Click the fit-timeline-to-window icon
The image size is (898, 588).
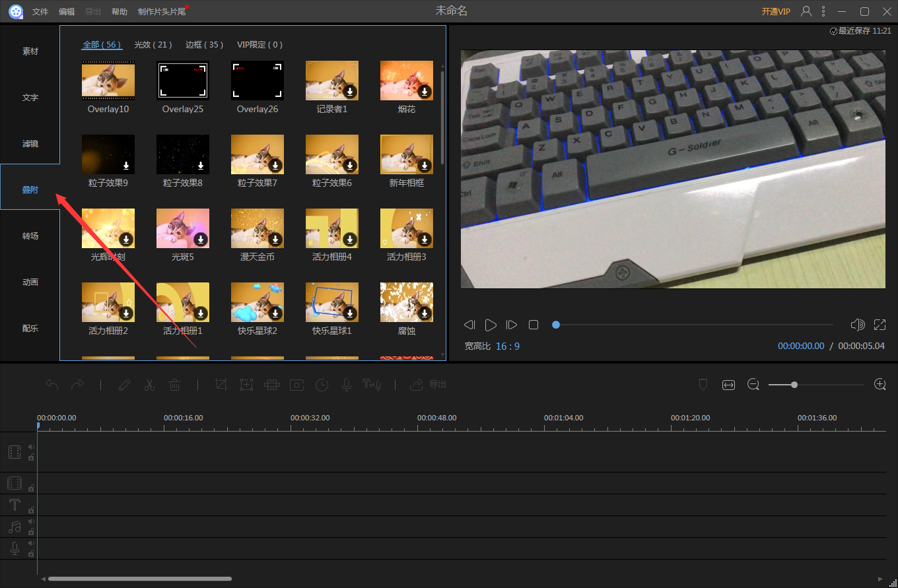point(728,385)
